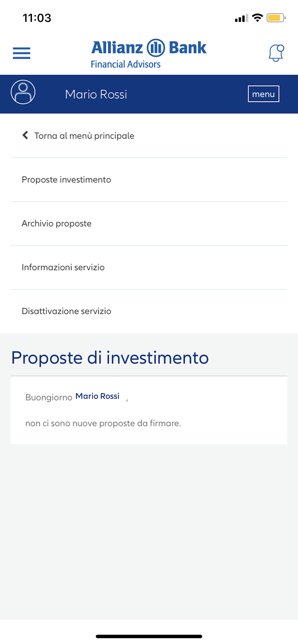This screenshot has width=298, height=644.
Task: Tap the cellular signal bars icon
Action: (x=241, y=18)
